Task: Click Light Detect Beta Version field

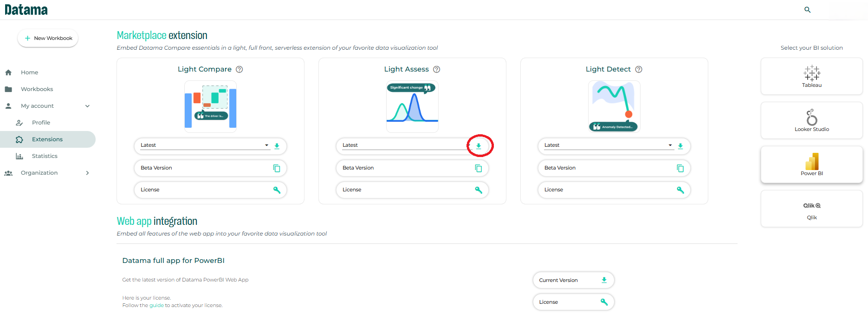Action: point(614,168)
